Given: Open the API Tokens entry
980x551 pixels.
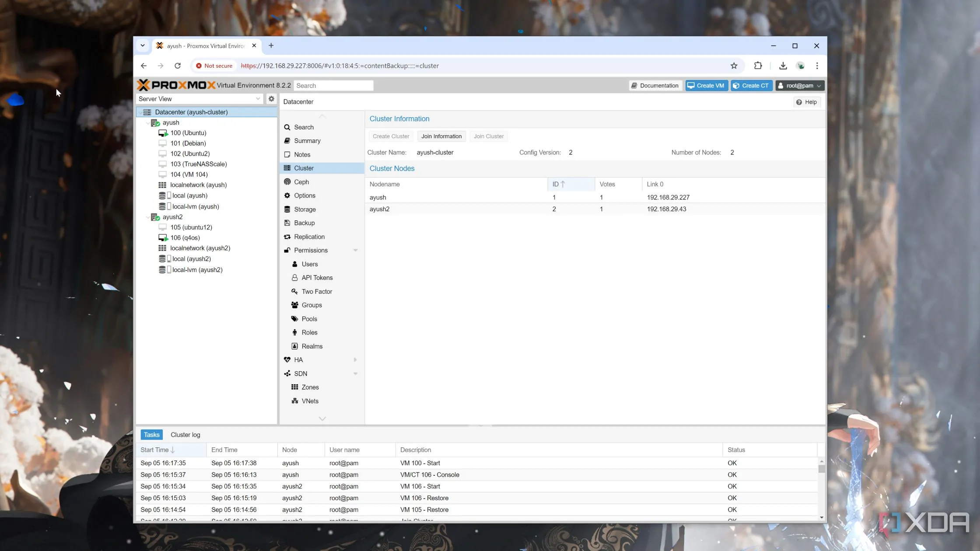Looking at the screenshot, I should [317, 278].
